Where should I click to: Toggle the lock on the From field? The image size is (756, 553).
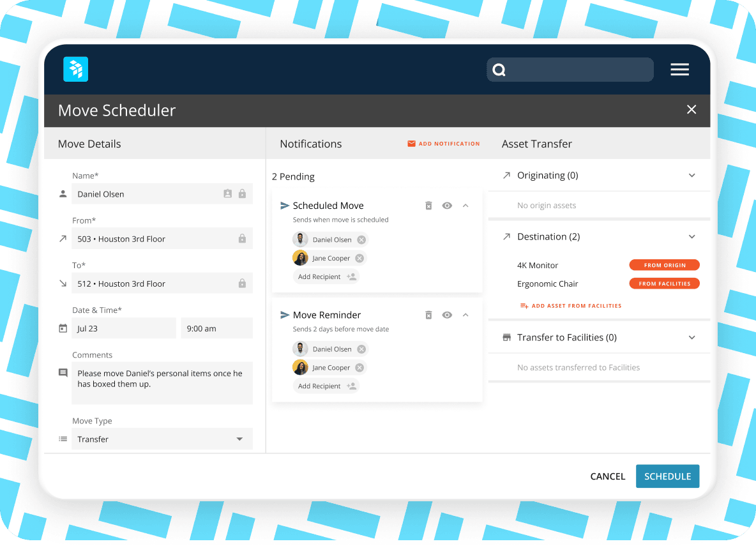pyautogui.click(x=242, y=238)
